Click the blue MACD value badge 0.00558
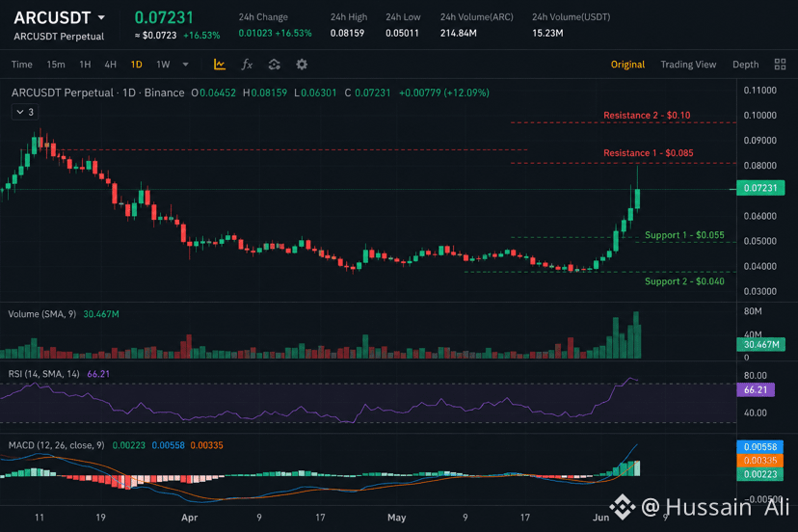798x532 pixels. click(x=759, y=447)
